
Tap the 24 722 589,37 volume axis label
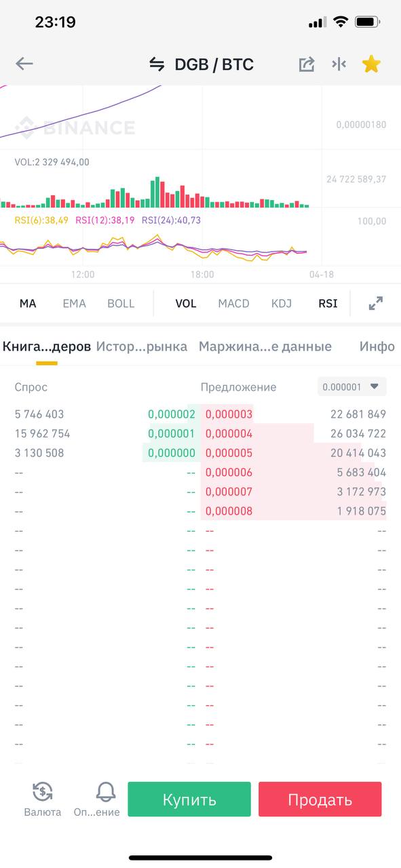point(356,179)
